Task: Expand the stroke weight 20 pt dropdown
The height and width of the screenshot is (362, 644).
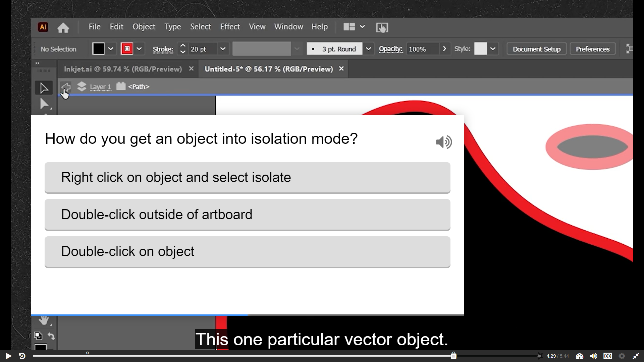Action: [x=223, y=49]
